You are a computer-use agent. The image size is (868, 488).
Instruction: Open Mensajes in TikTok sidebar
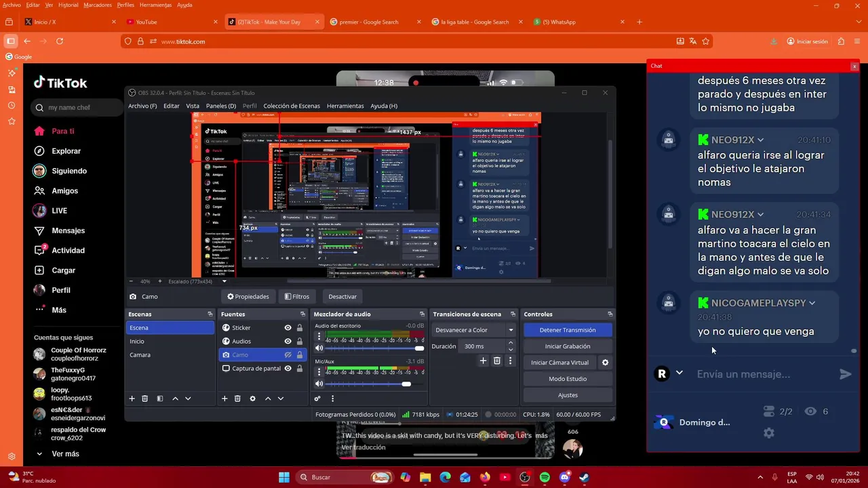tap(68, 230)
